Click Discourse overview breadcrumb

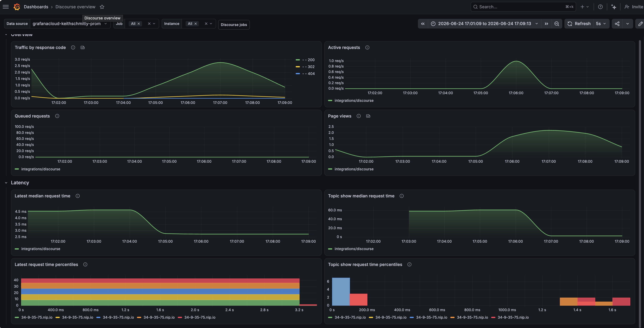click(x=75, y=7)
